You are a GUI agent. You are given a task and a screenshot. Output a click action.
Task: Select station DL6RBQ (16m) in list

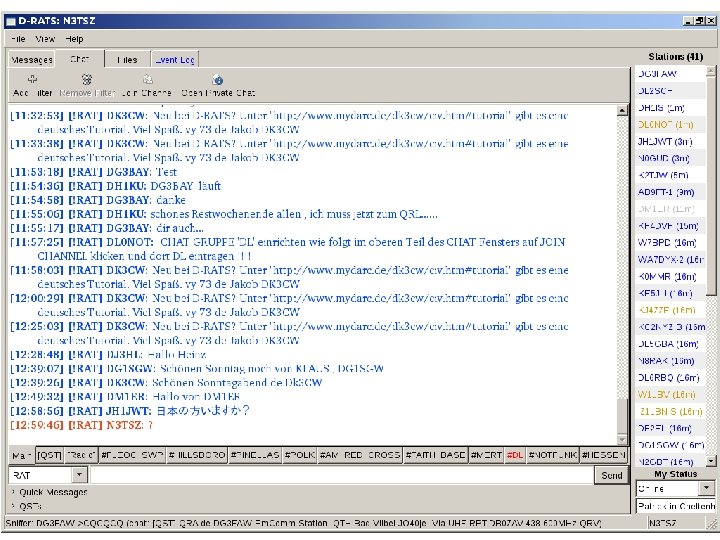[670, 377]
